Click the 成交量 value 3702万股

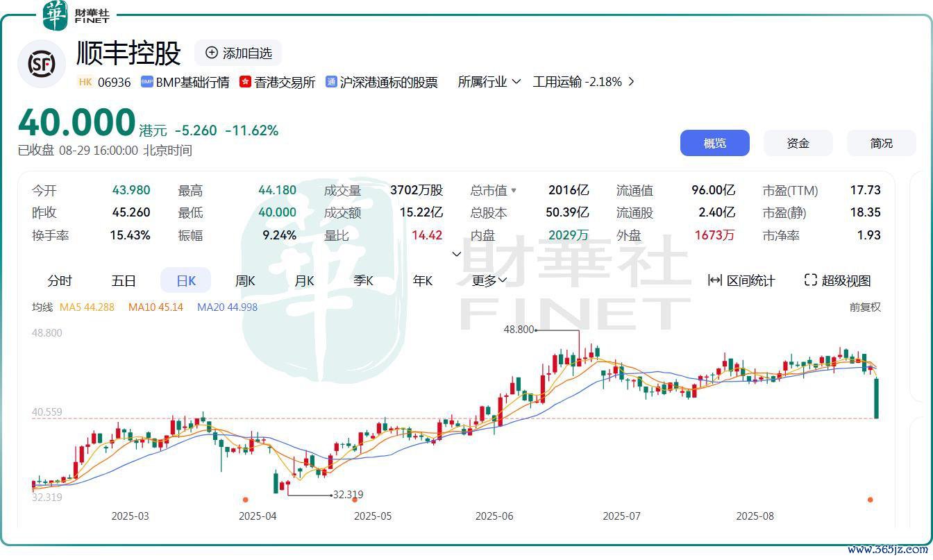[417, 190]
